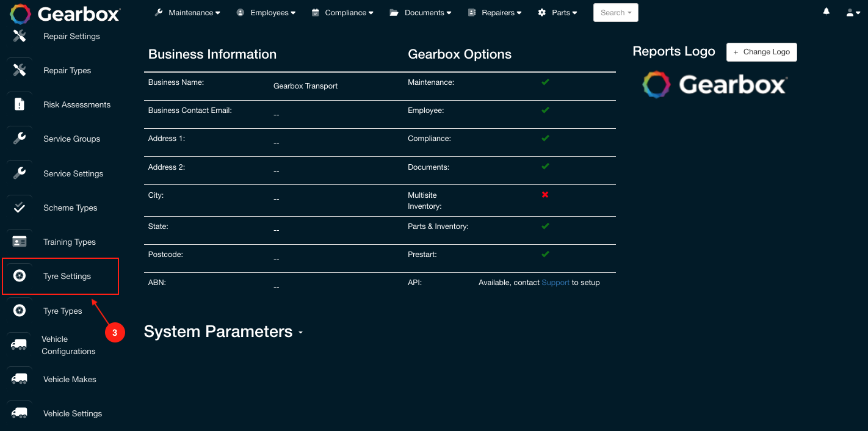The image size is (868, 431).
Task: Click the Service Groups wrench icon
Action: (x=20, y=139)
